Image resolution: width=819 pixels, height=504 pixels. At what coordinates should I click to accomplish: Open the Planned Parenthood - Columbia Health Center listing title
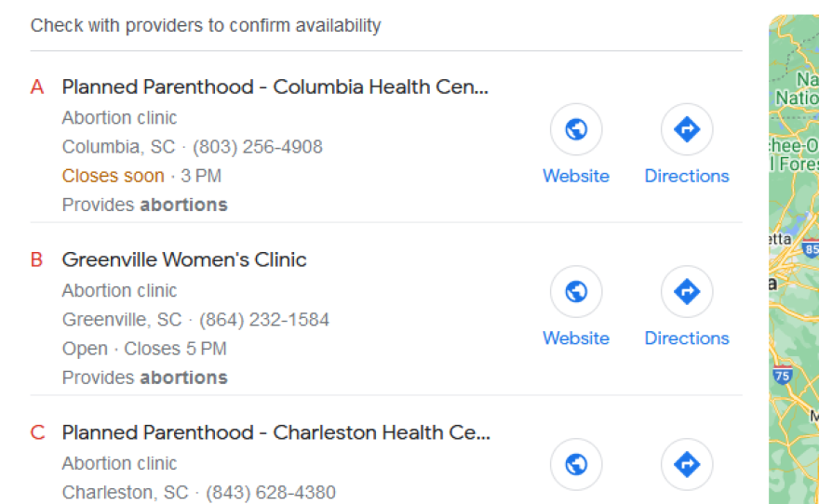click(275, 87)
